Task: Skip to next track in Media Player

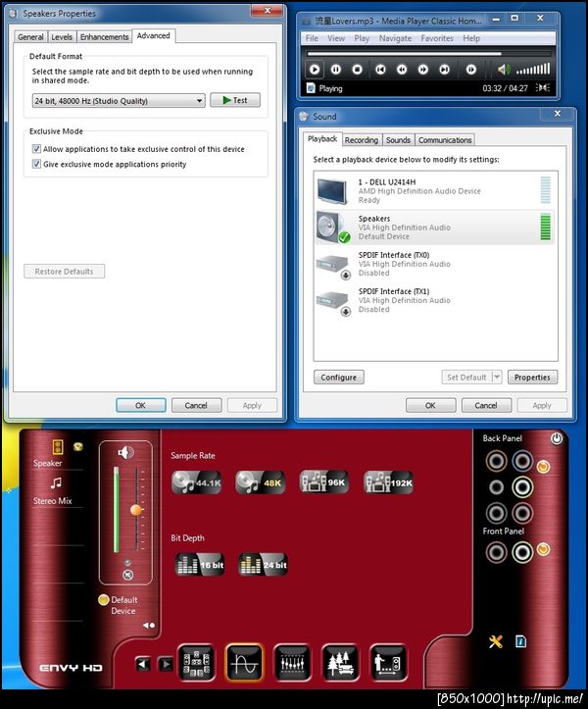Action: pyautogui.click(x=444, y=70)
